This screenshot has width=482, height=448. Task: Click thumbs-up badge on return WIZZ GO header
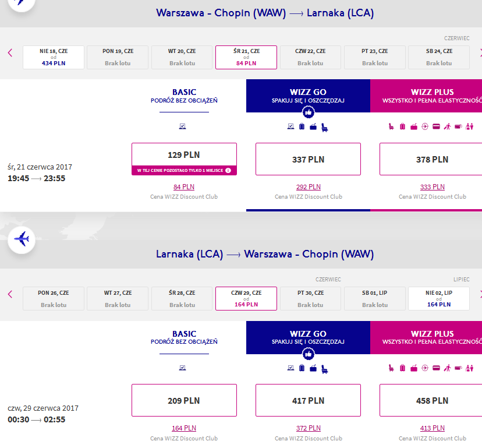click(x=309, y=354)
